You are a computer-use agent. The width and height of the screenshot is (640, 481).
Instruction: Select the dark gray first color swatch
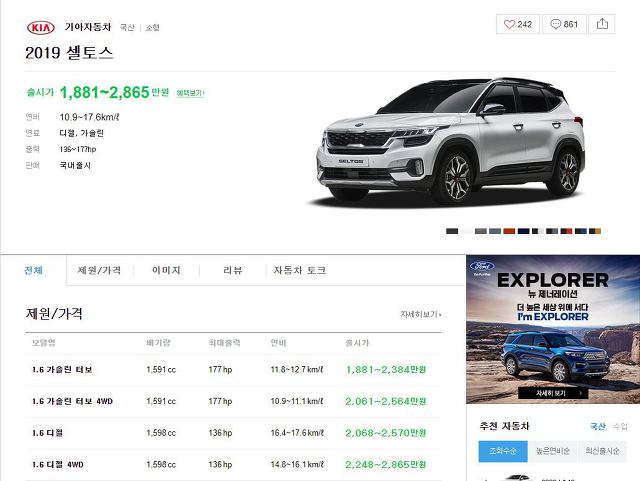(x=452, y=231)
